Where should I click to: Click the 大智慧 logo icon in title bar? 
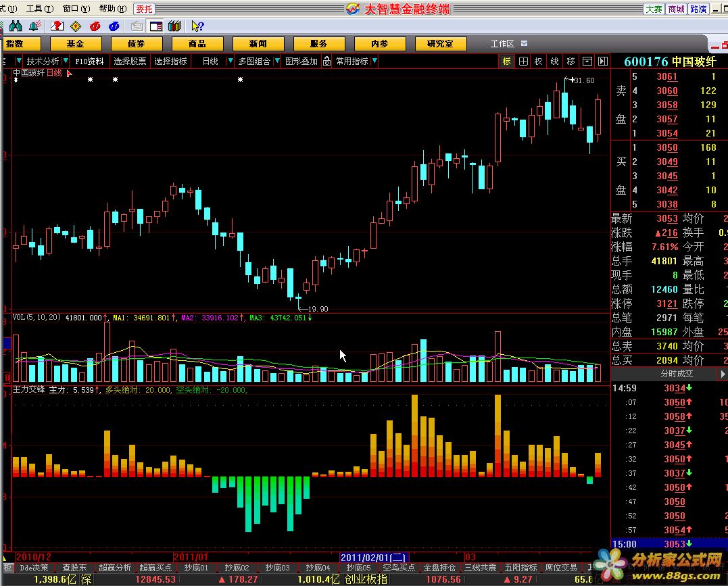(353, 8)
